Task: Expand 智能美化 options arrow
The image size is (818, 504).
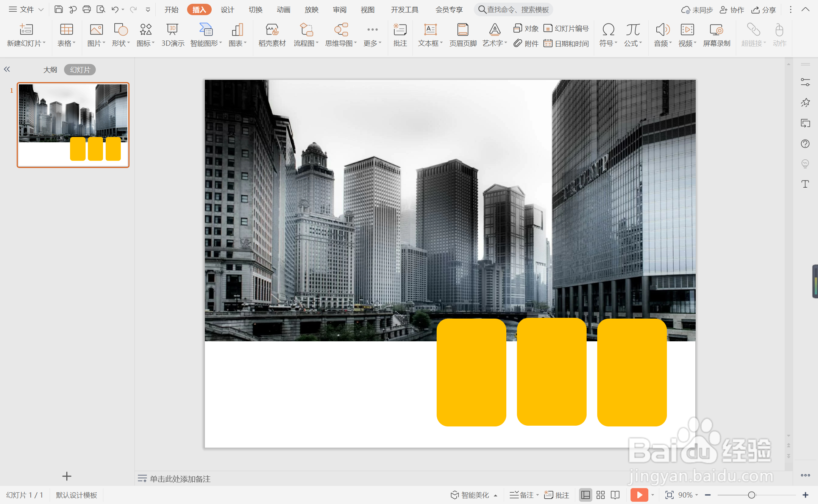Action: click(x=495, y=495)
